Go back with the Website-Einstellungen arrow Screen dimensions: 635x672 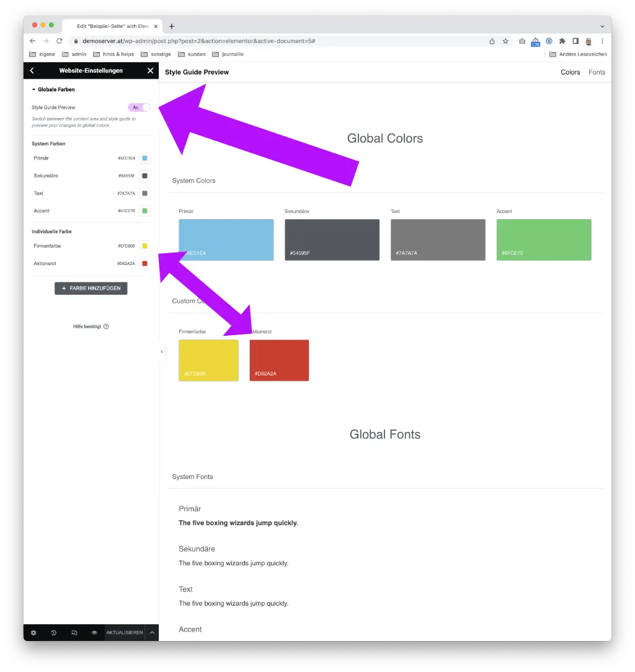(32, 70)
